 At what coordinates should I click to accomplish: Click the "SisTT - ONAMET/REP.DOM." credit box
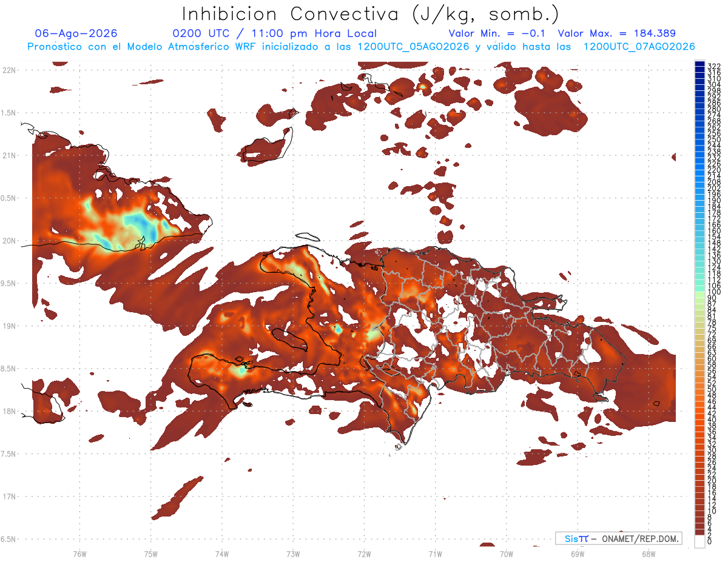point(619,538)
